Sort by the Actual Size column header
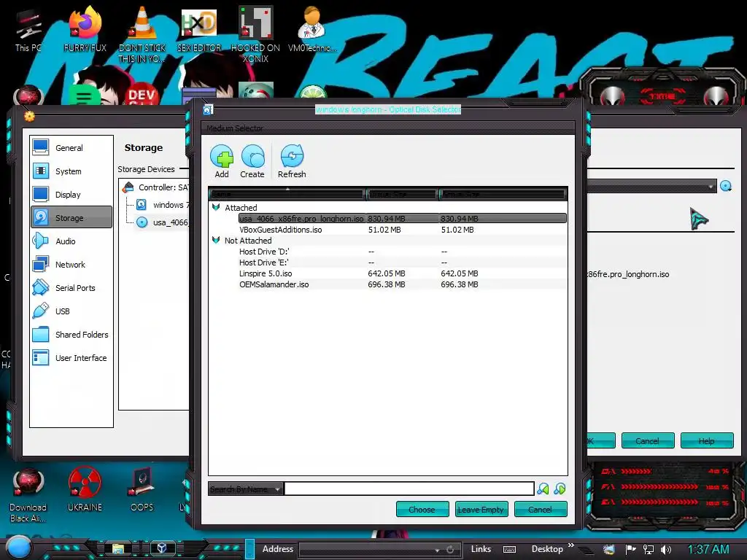This screenshot has height=560, width=747. [503, 194]
